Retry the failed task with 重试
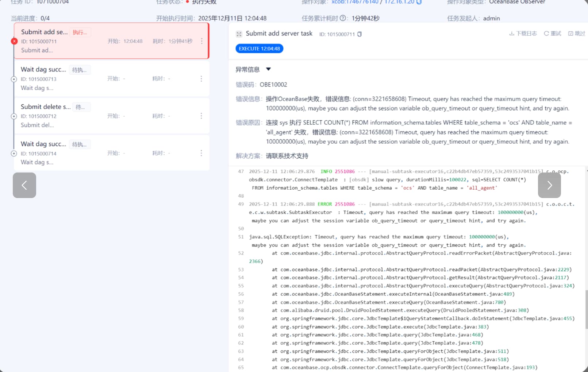Image resolution: width=588 pixels, height=372 pixels. 553,34
